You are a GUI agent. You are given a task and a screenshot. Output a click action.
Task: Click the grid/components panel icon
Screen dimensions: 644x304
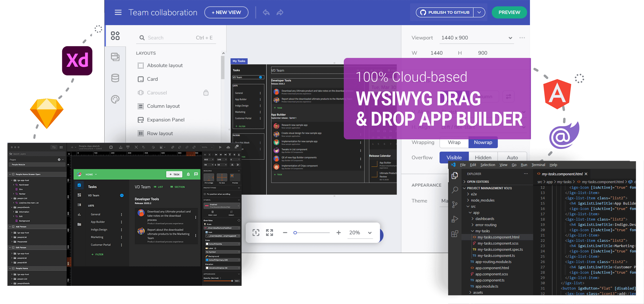117,37
